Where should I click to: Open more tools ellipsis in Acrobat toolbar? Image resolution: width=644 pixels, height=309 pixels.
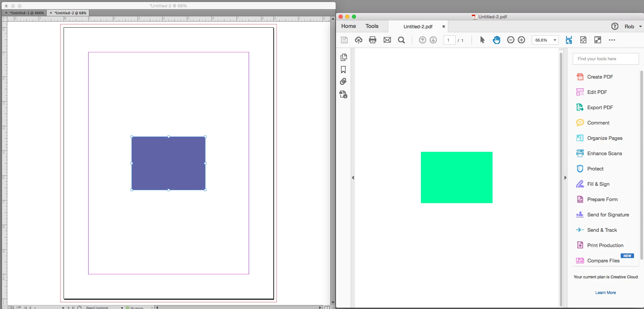click(612, 40)
